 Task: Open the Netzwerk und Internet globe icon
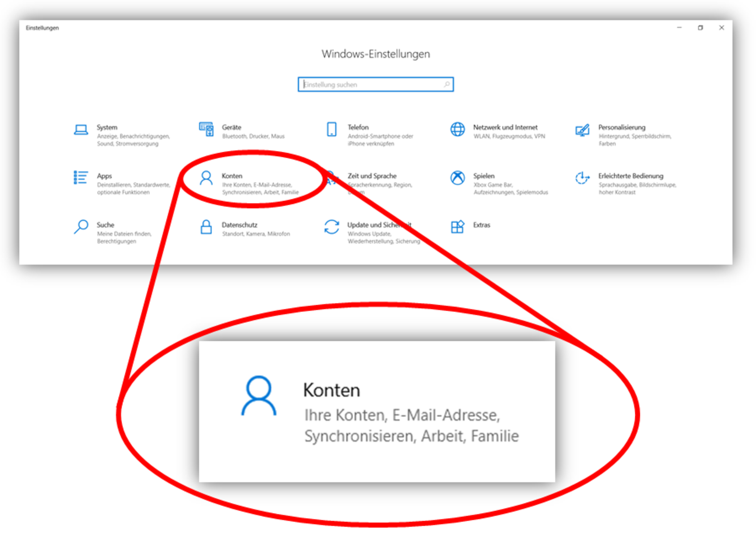pyautogui.click(x=458, y=129)
